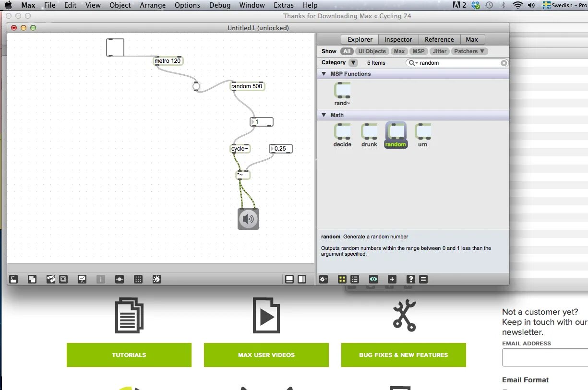Switch Explorer to icon grid view
The height and width of the screenshot is (390, 588).
342,279
